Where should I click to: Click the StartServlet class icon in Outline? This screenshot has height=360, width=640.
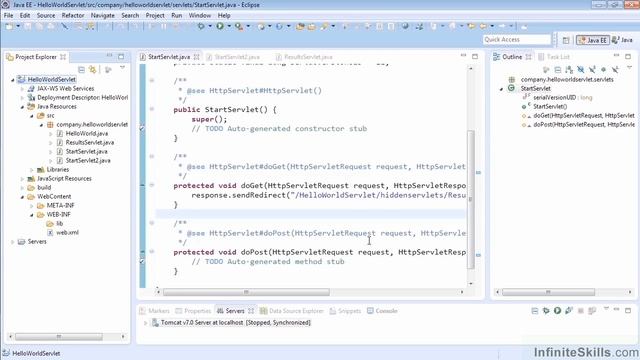pos(511,88)
